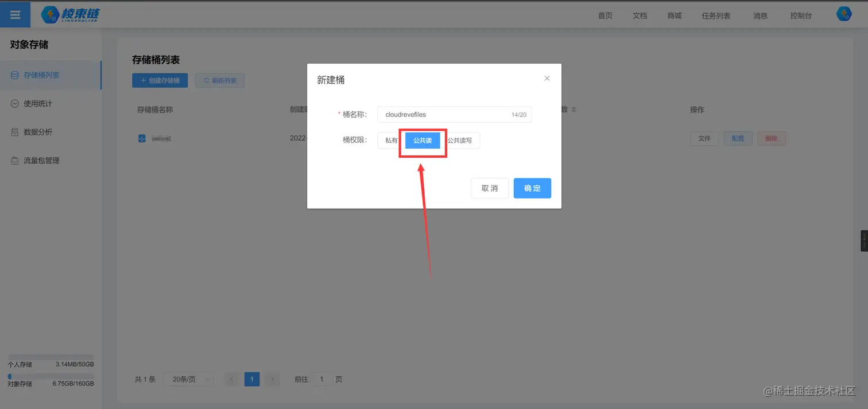Open 控制台 in top navigation

coord(801,15)
